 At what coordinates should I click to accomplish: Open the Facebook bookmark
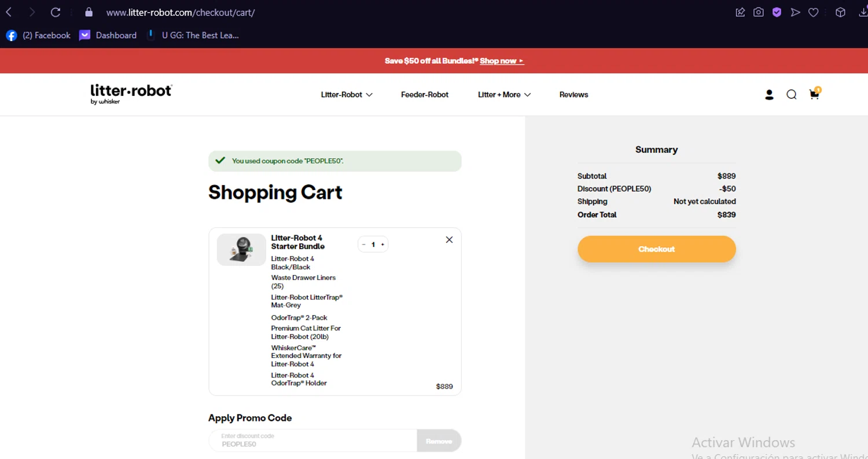click(x=38, y=35)
